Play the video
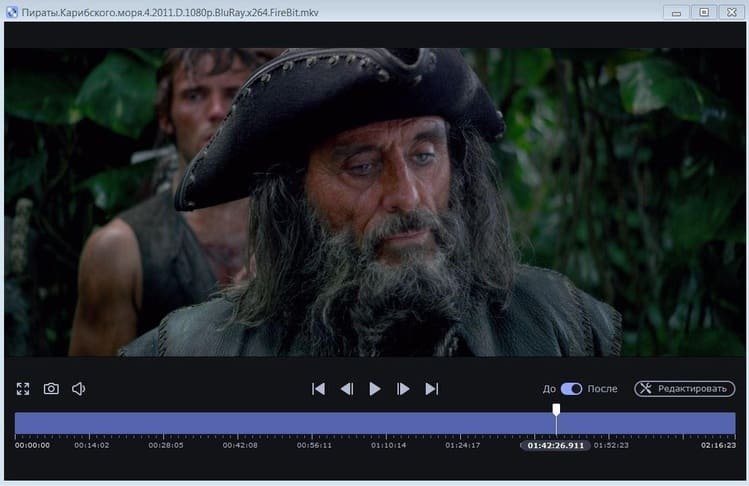The width and height of the screenshot is (749, 486). pos(375,388)
